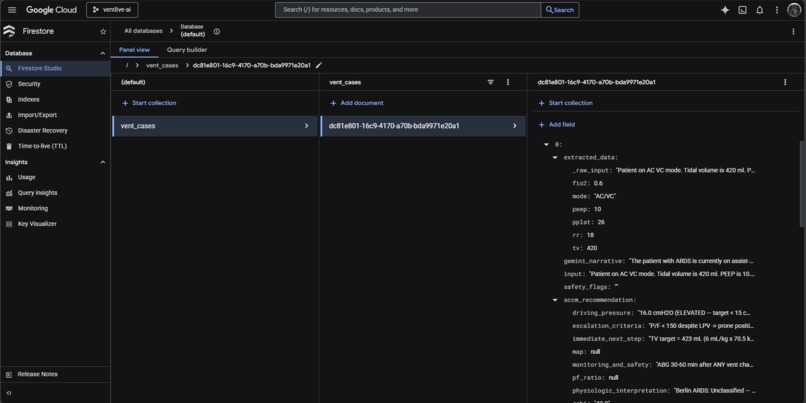806x403 pixels.
Task: Click vent_cases in the document path
Action: click(162, 65)
